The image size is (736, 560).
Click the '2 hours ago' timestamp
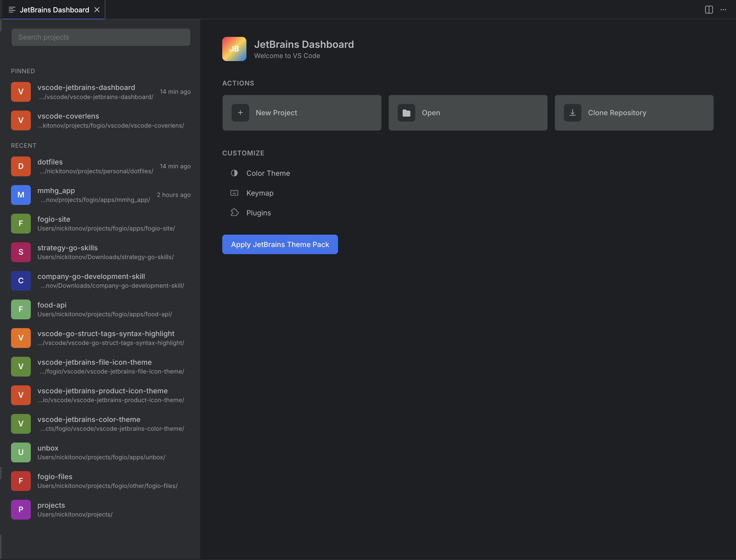[x=174, y=195]
